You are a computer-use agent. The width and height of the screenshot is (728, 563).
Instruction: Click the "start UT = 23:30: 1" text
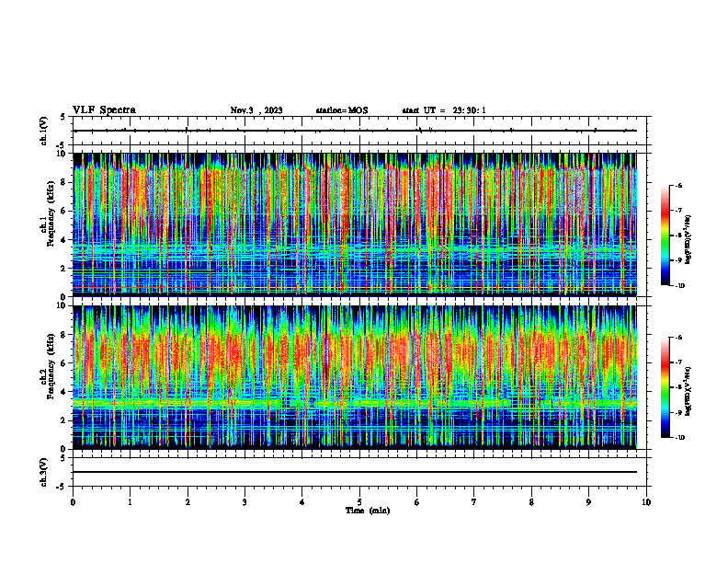444,110
